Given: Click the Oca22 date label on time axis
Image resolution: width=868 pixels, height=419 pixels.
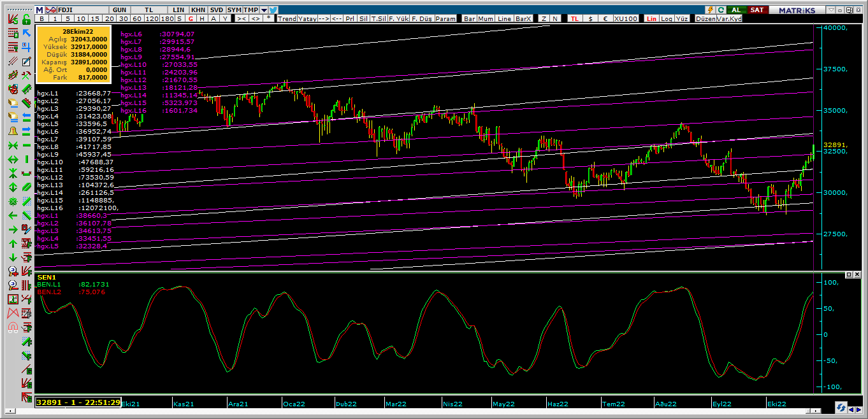Looking at the screenshot, I should [294, 404].
